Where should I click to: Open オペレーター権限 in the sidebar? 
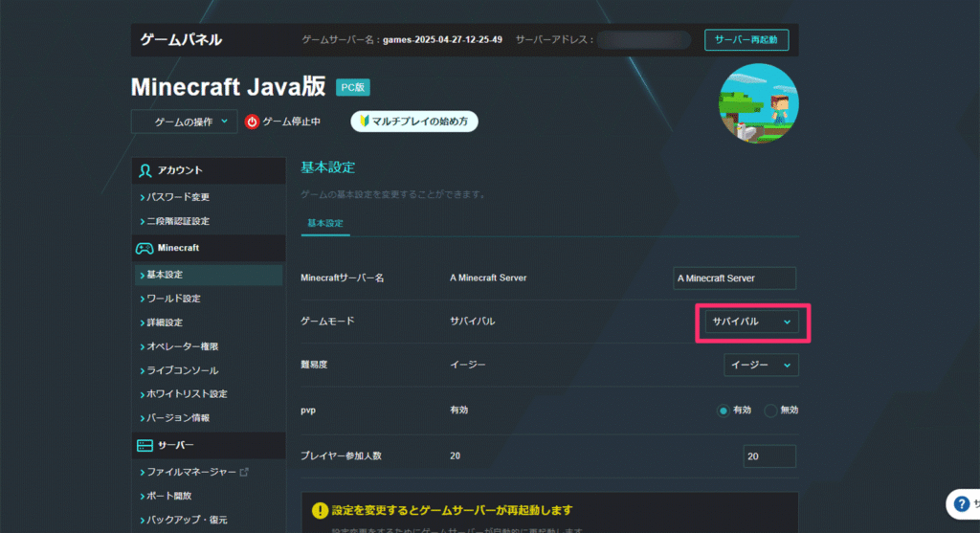tap(183, 346)
